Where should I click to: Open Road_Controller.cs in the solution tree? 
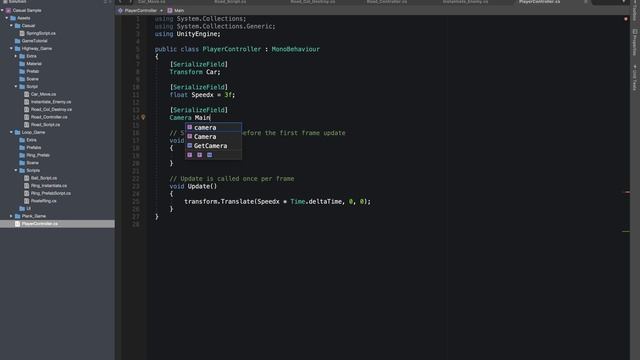49,117
